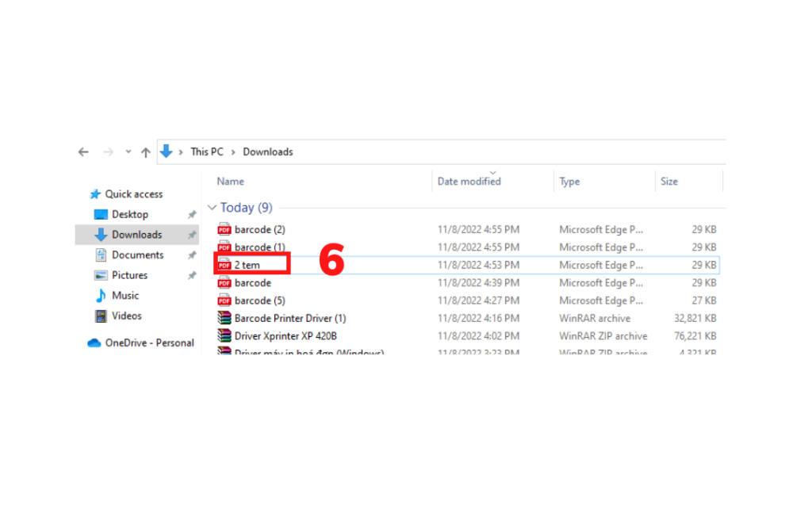This screenshot has height=513, width=812.
Task: Expand chevron after This PC in breadcrumb
Action: (x=233, y=152)
